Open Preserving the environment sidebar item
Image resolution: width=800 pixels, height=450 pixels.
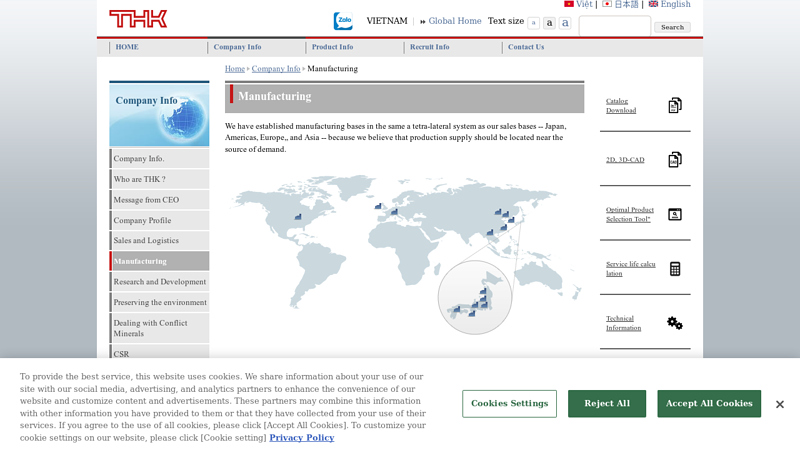tap(159, 303)
